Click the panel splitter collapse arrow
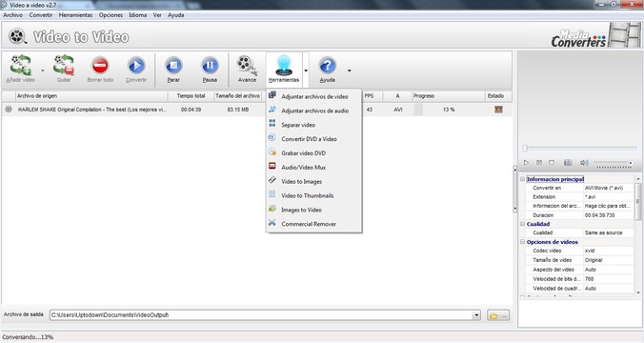The height and width of the screenshot is (343, 644). (515, 189)
